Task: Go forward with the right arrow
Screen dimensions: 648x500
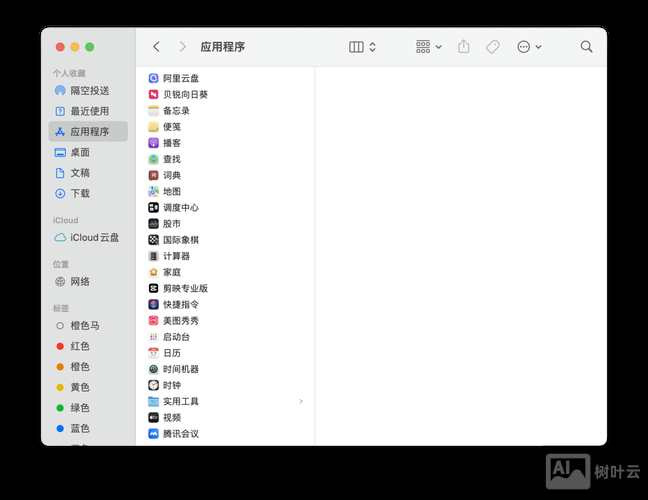Action: (182, 47)
